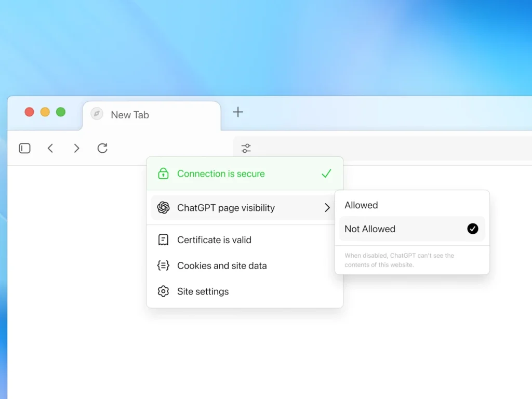532x399 pixels.
Task: Reload the page
Action: 102,148
